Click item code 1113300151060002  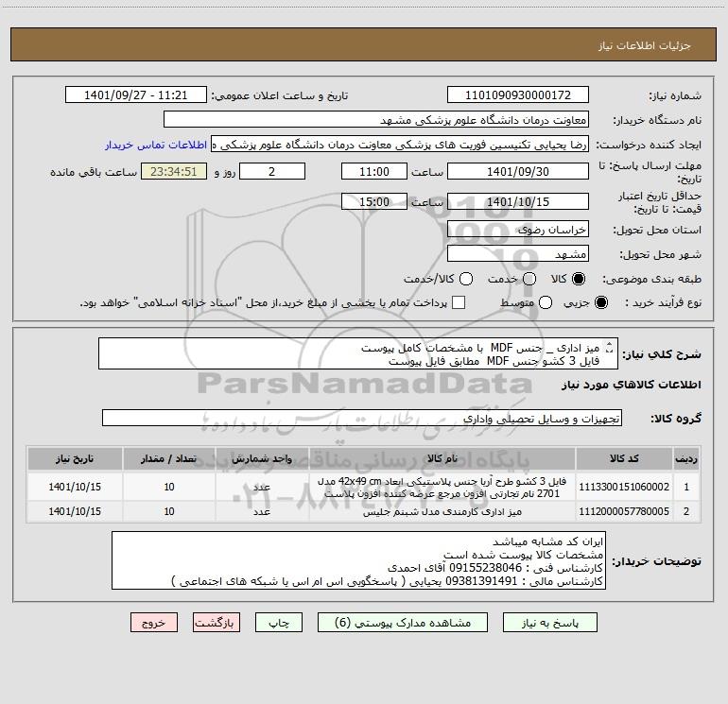[624, 487]
